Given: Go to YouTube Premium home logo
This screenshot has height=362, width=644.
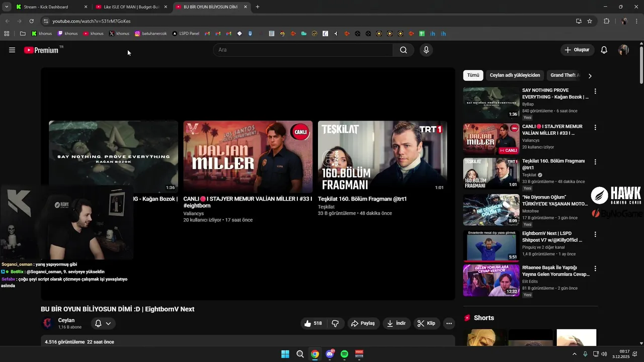Looking at the screenshot, I should 41,50.
